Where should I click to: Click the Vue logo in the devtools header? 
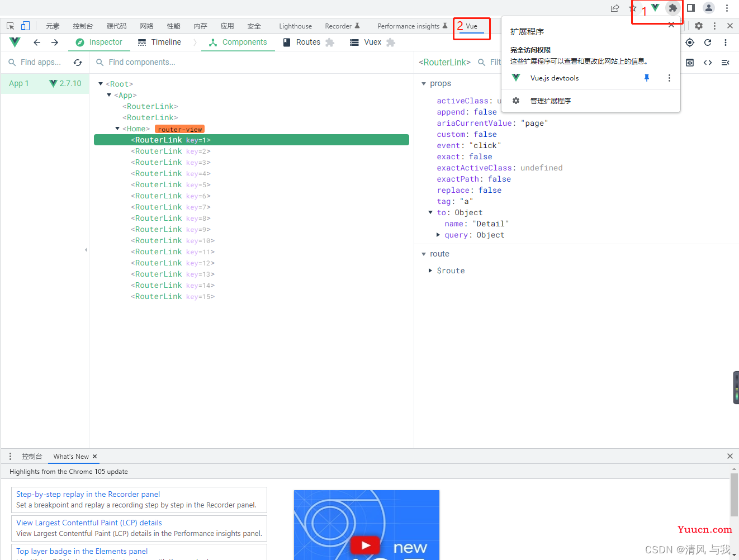coord(15,42)
